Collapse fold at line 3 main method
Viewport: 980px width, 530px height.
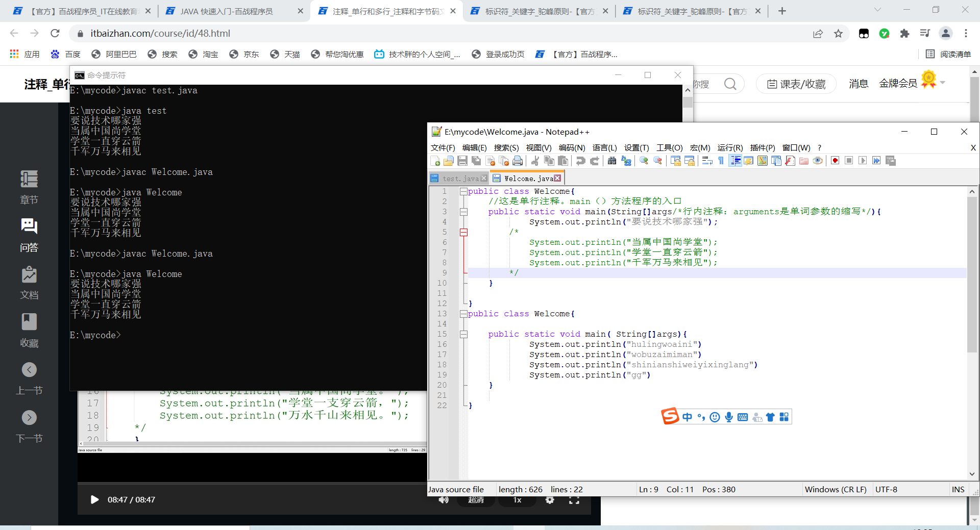[x=463, y=212]
